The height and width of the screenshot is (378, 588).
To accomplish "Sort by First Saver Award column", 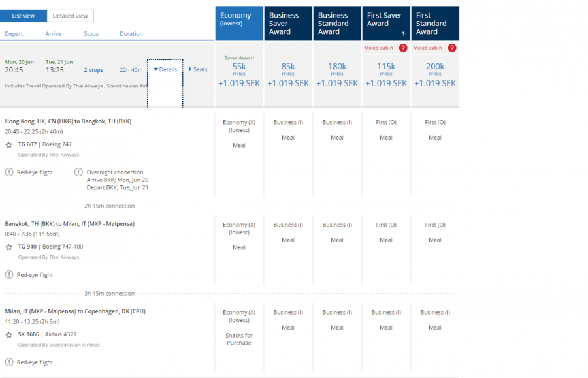I will (x=386, y=24).
